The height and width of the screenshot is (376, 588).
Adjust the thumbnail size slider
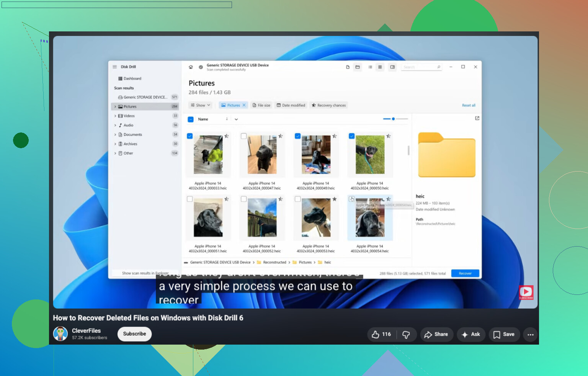pyautogui.click(x=395, y=119)
